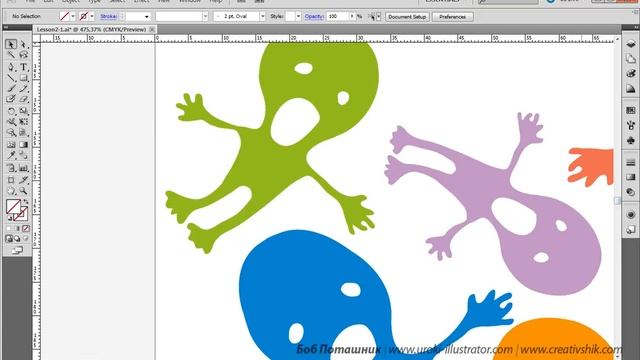Switch to Draw Normal mode

[x=9, y=239]
